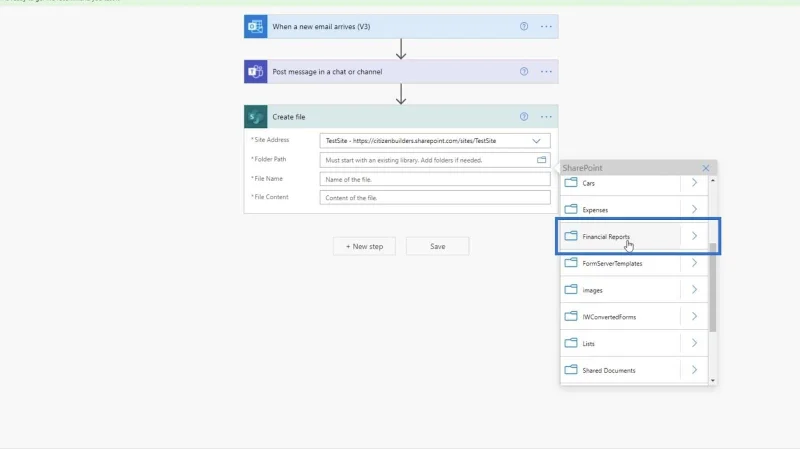Click the SharePoint icon on Create file step
This screenshot has width=800, height=449.
click(255, 117)
